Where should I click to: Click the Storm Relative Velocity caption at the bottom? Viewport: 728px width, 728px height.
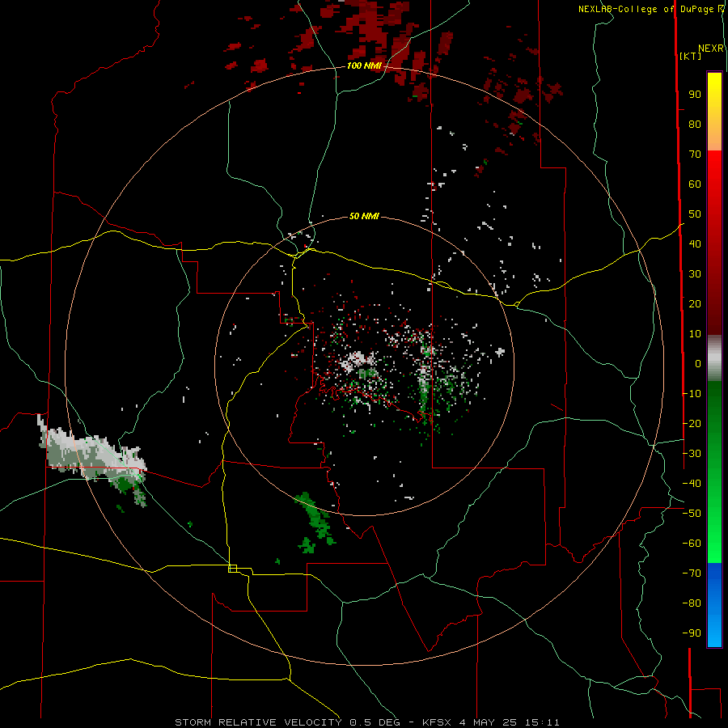(366, 722)
